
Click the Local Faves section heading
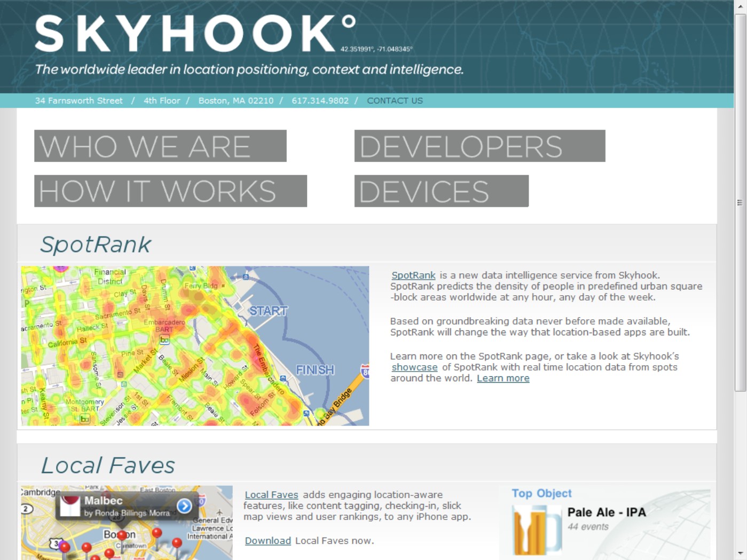108,466
